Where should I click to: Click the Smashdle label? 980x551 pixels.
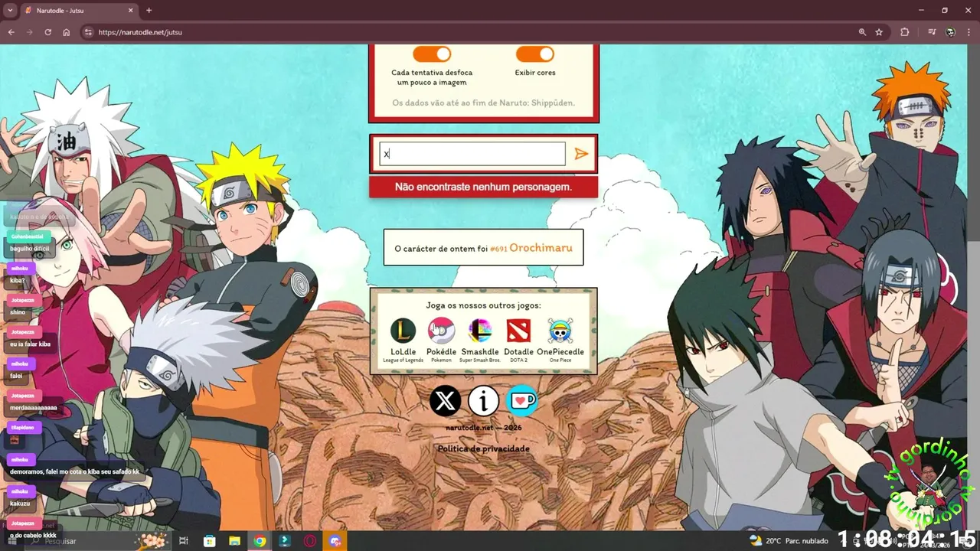click(x=480, y=352)
